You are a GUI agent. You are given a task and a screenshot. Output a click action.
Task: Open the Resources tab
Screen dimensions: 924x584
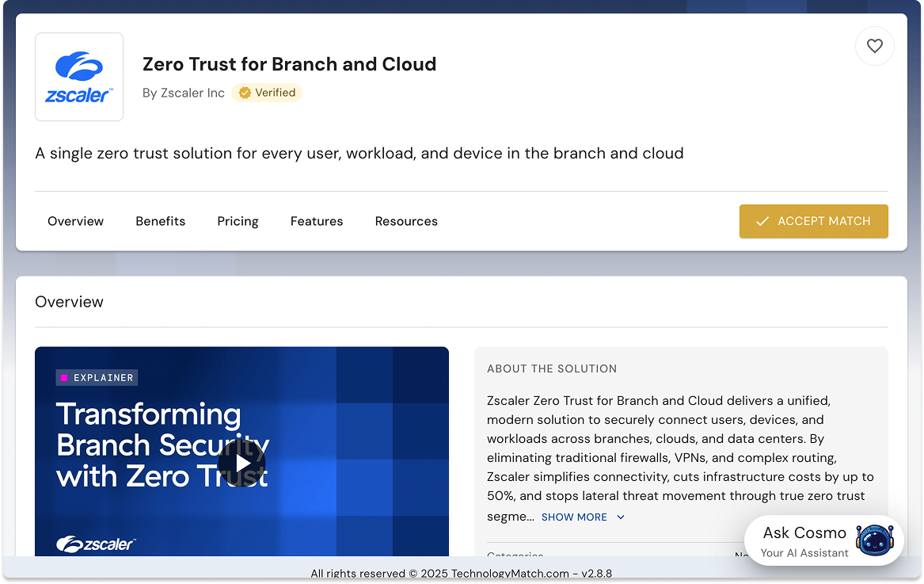(406, 221)
